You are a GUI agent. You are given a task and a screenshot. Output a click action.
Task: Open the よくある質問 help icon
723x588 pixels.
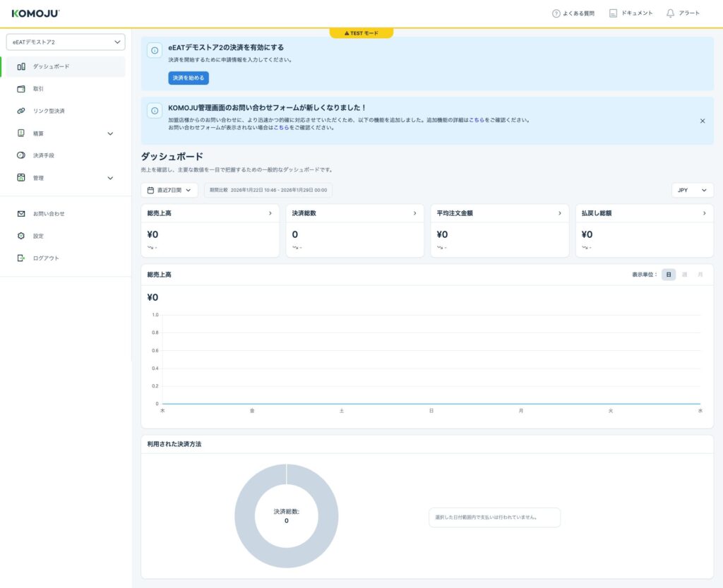[556, 13]
